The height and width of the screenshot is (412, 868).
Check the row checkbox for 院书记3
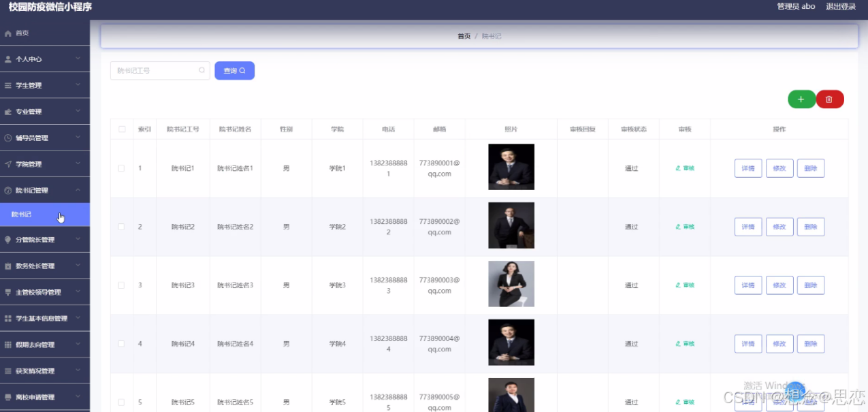[121, 285]
